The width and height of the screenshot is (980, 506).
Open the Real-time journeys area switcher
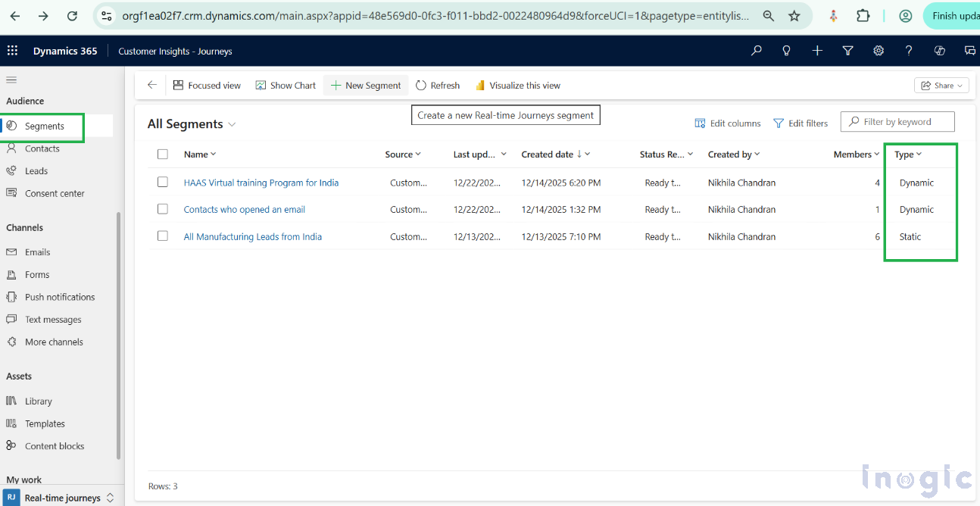pos(61,498)
